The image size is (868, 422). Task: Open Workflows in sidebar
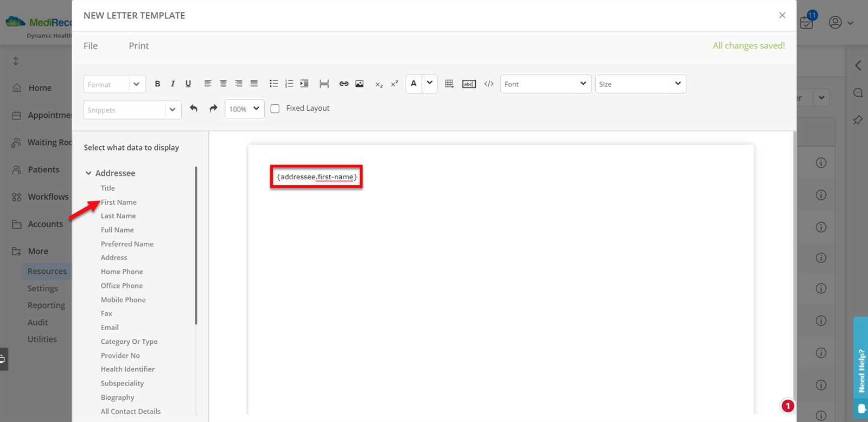tap(48, 197)
